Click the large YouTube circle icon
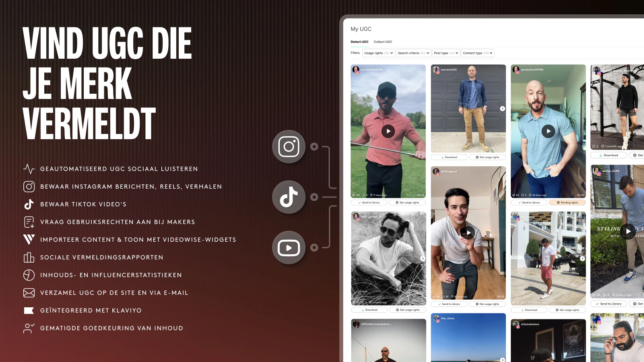 coord(289,248)
